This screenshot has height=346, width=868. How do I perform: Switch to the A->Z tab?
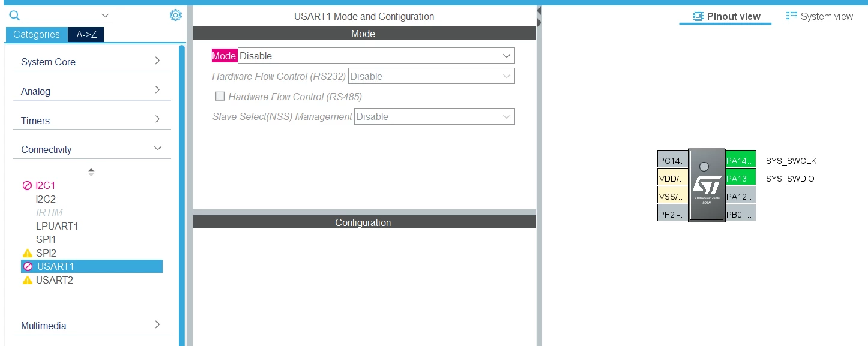[86, 34]
